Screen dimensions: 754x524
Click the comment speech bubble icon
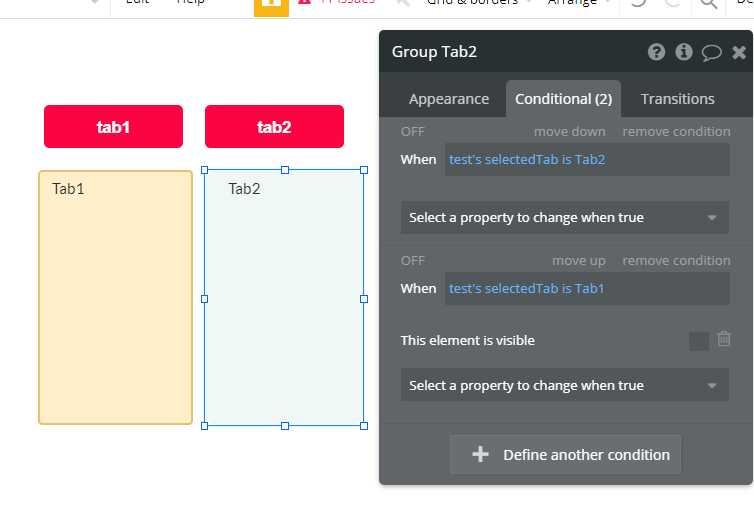point(711,52)
